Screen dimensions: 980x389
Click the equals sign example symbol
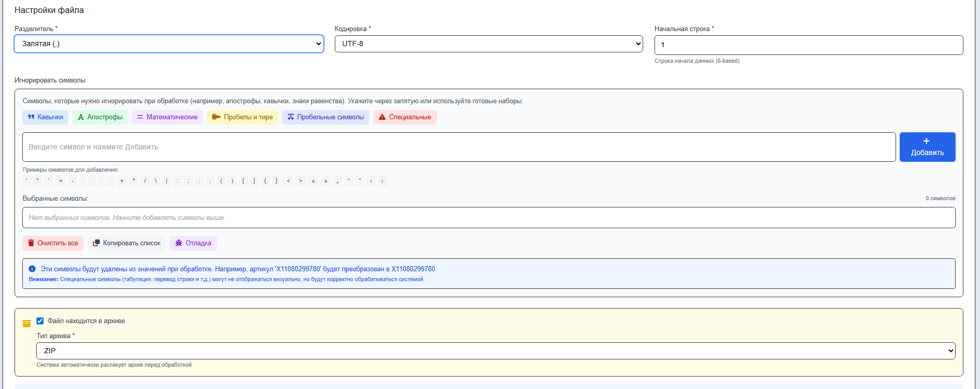61,181
